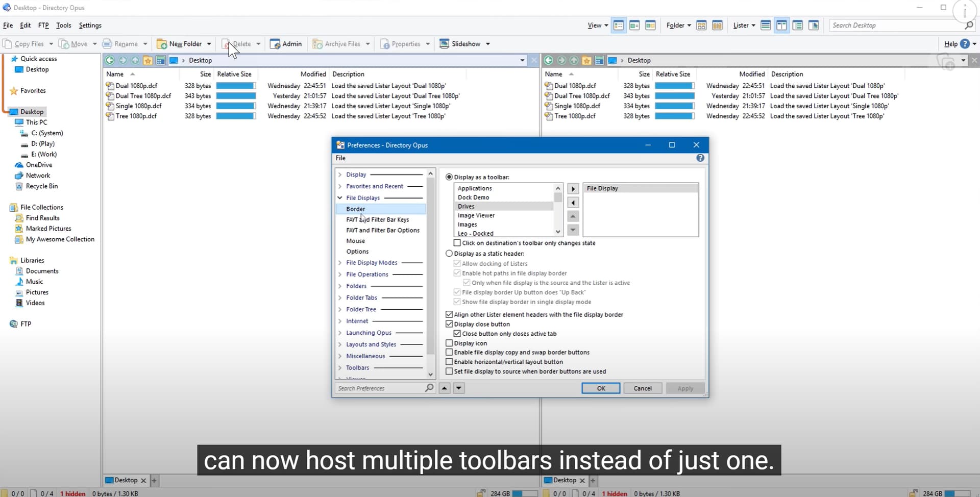Click Cancel in the Preferences dialog
This screenshot has height=497, width=980.
(643, 388)
